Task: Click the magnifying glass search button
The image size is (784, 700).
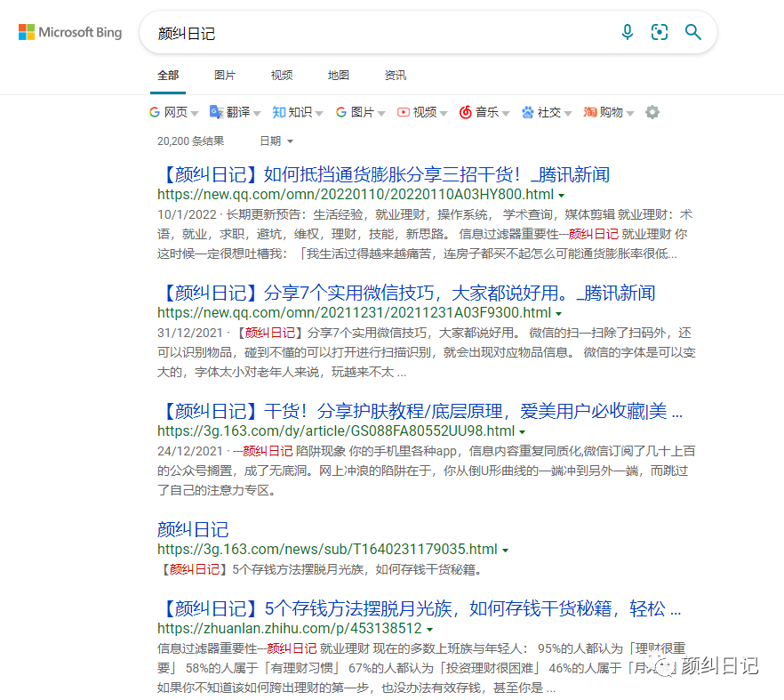Action: [693, 32]
